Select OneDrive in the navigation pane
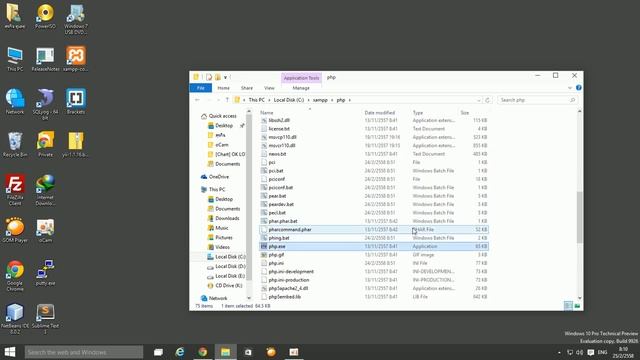The width and height of the screenshot is (640, 360). [219, 177]
